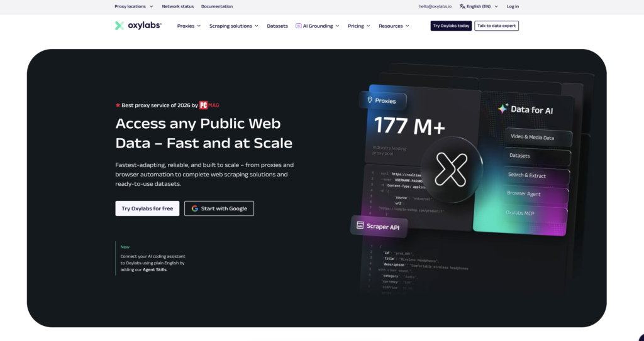Image resolution: width=644 pixels, height=341 pixels.
Task: Select Browser Agent card
Action: point(536,195)
